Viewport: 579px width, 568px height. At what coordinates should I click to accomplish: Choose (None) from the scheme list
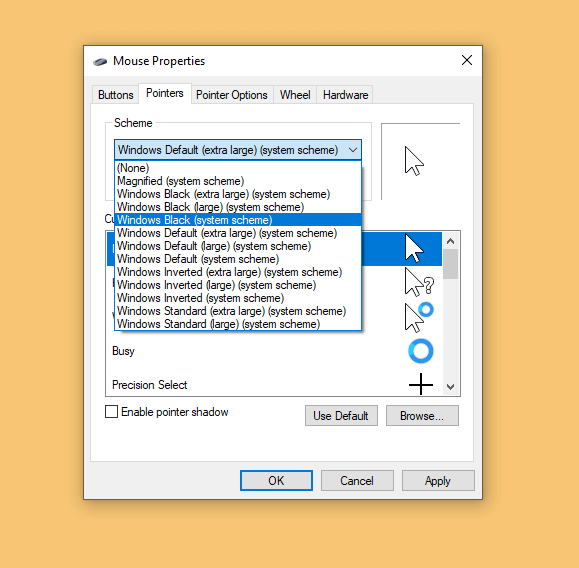click(x=238, y=168)
